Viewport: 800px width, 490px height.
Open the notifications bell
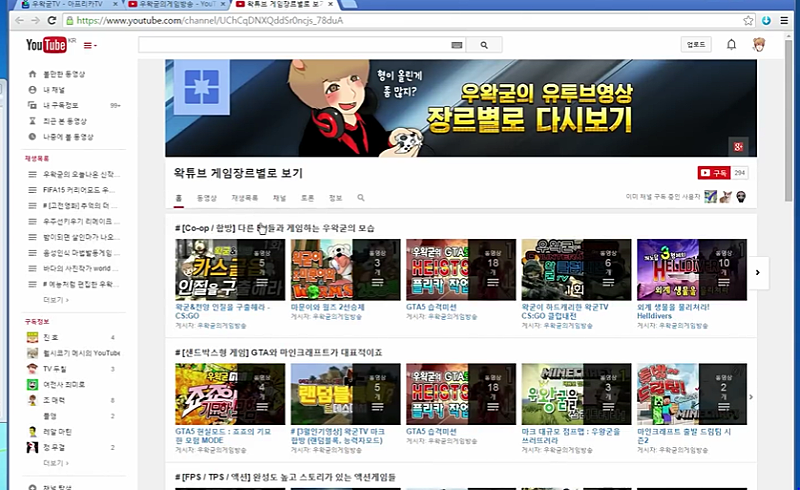point(731,44)
